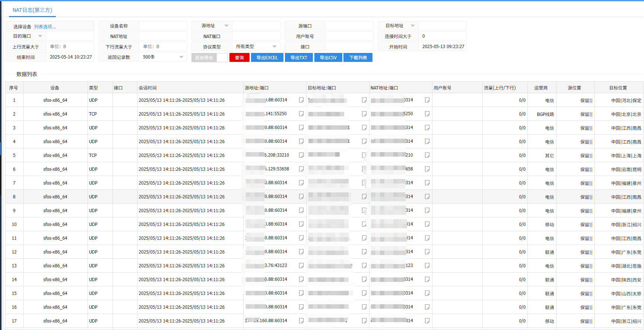The height and width of the screenshot is (330, 644).
Task: Copy source address icon in row 8
Action: (301, 197)
